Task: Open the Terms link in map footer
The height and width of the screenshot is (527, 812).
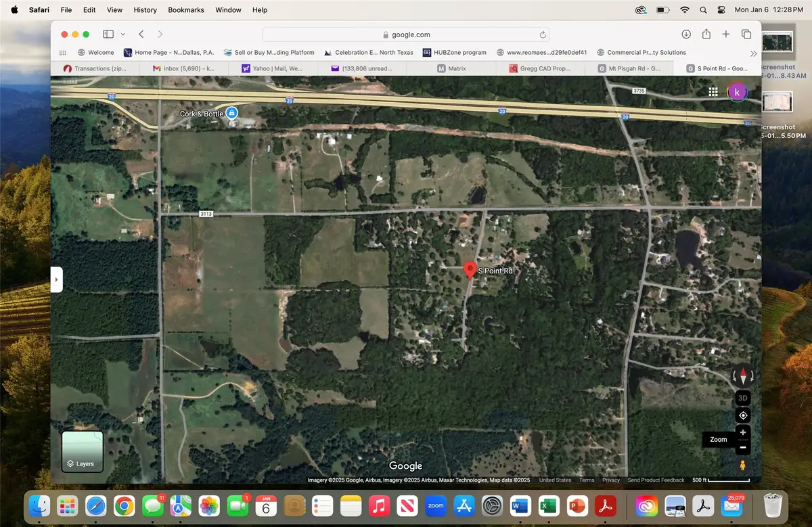Action: pyautogui.click(x=586, y=480)
